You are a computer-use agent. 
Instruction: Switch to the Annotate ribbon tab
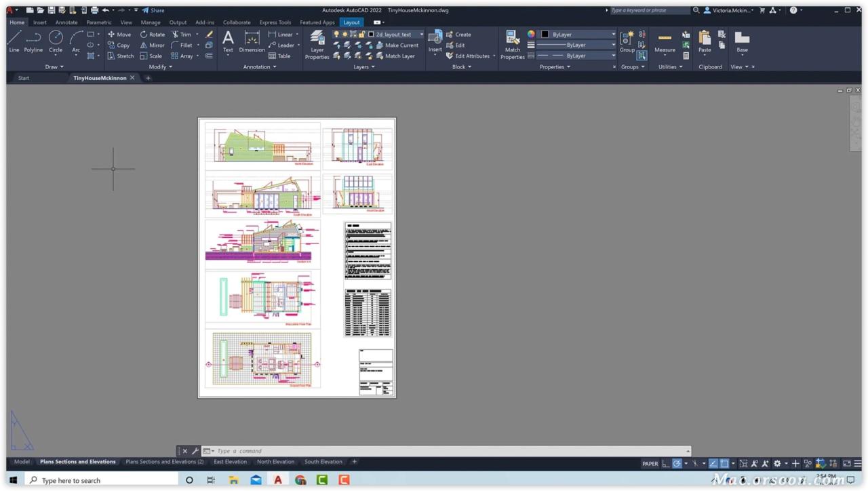point(66,22)
